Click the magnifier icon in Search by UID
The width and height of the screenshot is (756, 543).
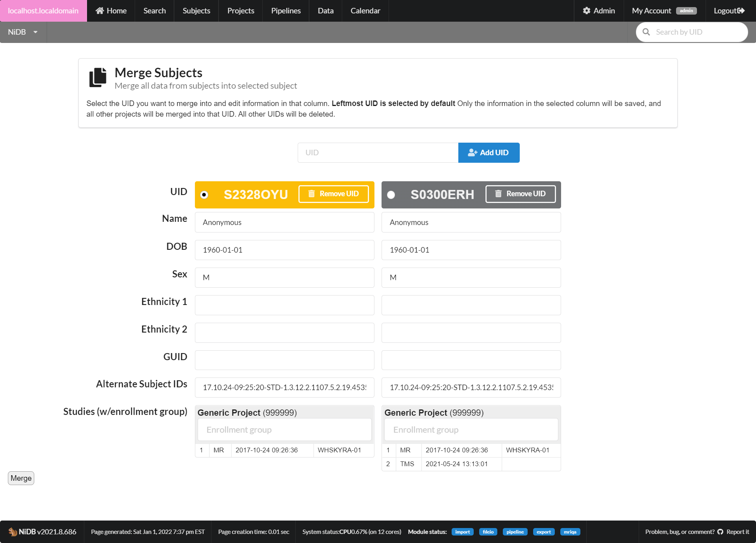[x=647, y=32]
